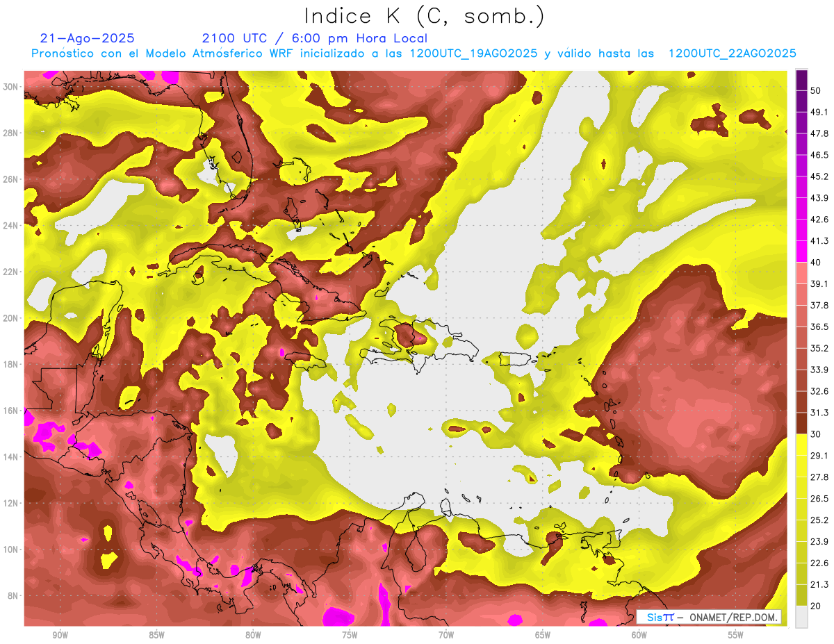Click the '16N' latitude axis label
Image resolution: width=834 pixels, height=644 pixels.
[11, 411]
